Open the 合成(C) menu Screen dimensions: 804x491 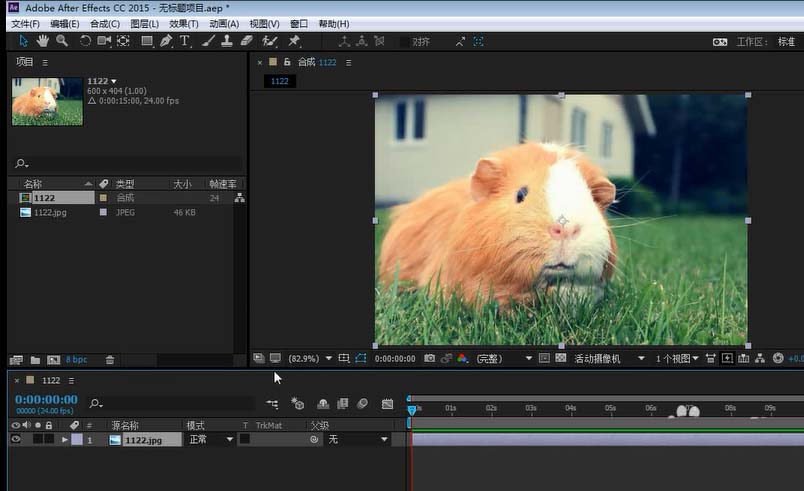(x=105, y=23)
